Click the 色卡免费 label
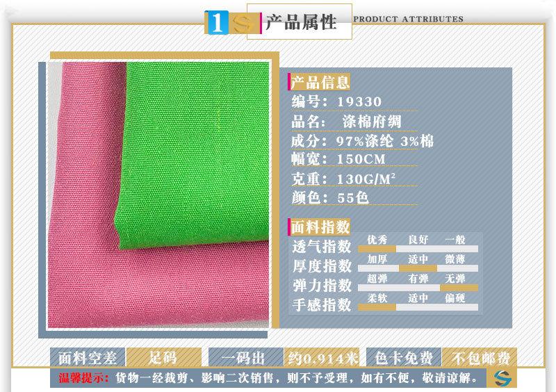The height and width of the screenshot is (392, 556). click(404, 358)
